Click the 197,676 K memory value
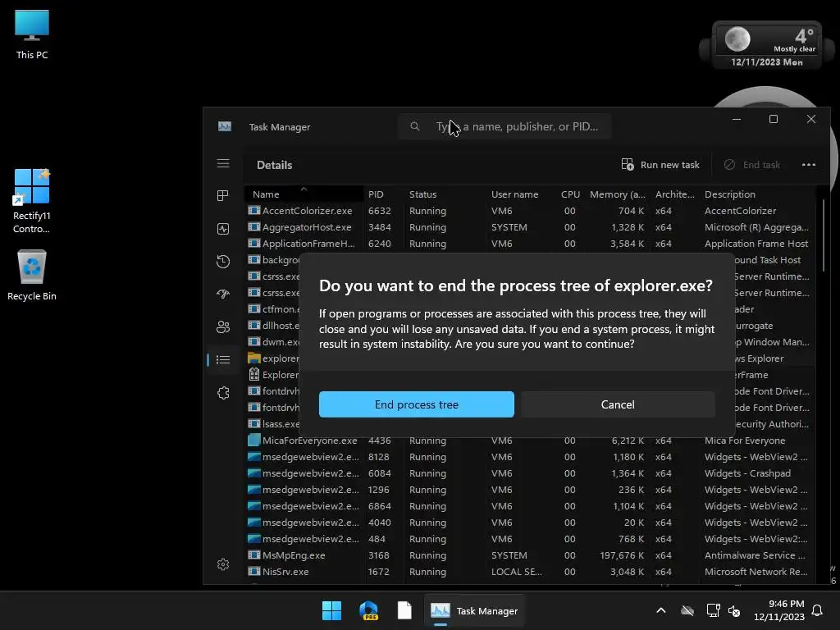Screen dimensions: 840x630 (x=622, y=555)
